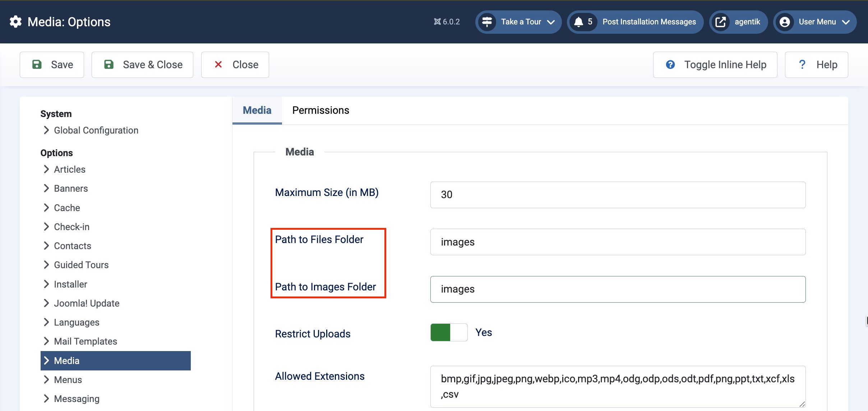This screenshot has width=868, height=411.
Task: Expand Global Configuration in the sidebar
Action: (x=96, y=130)
